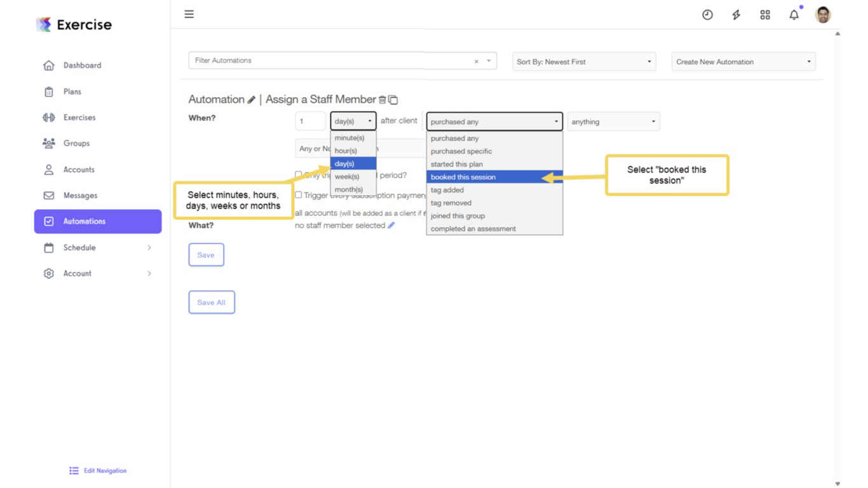Viewport: 868px width, 488px height.
Task: Click the history clock icon in the header
Action: (707, 14)
